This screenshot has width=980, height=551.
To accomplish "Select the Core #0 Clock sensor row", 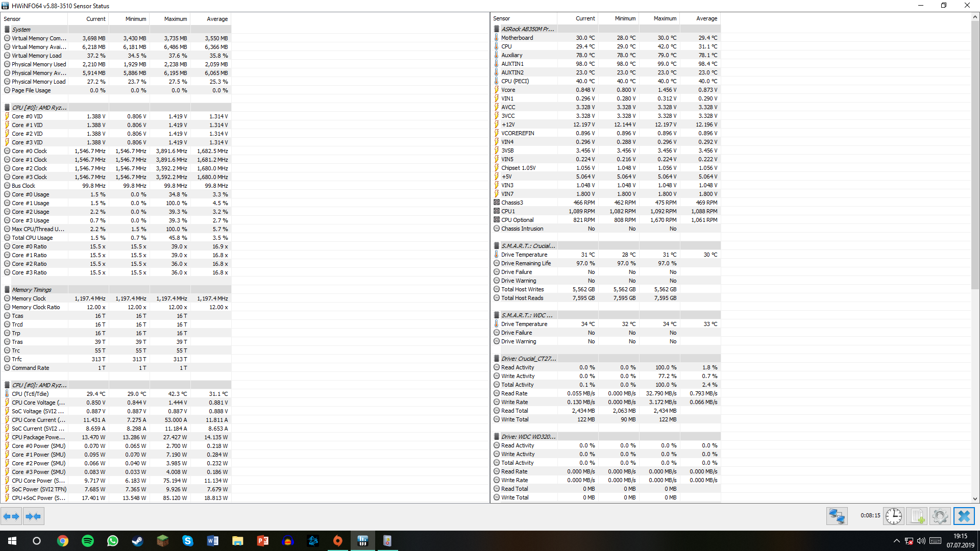I will pos(29,151).
